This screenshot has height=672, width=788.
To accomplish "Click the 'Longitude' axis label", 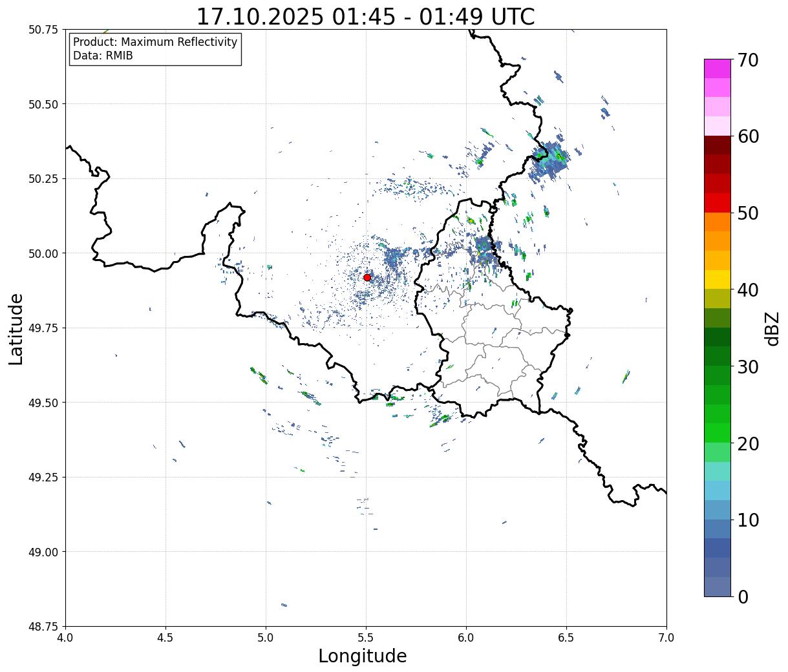I will (x=363, y=656).
